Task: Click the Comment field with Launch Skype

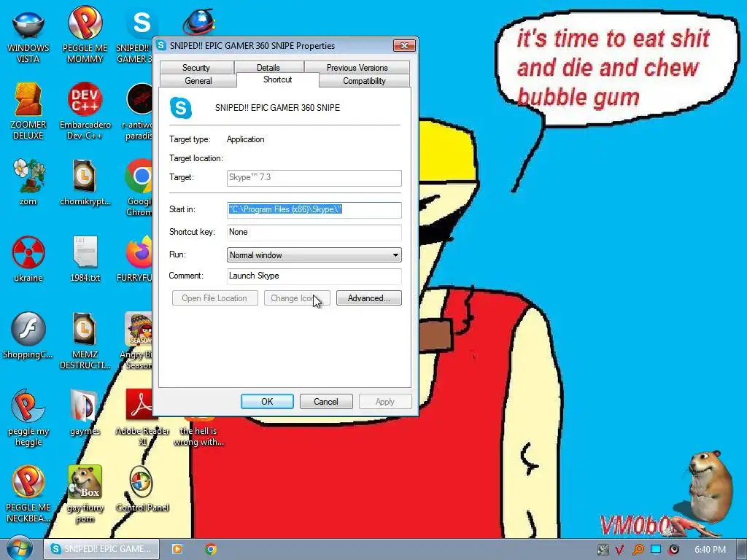Action: 314,276
